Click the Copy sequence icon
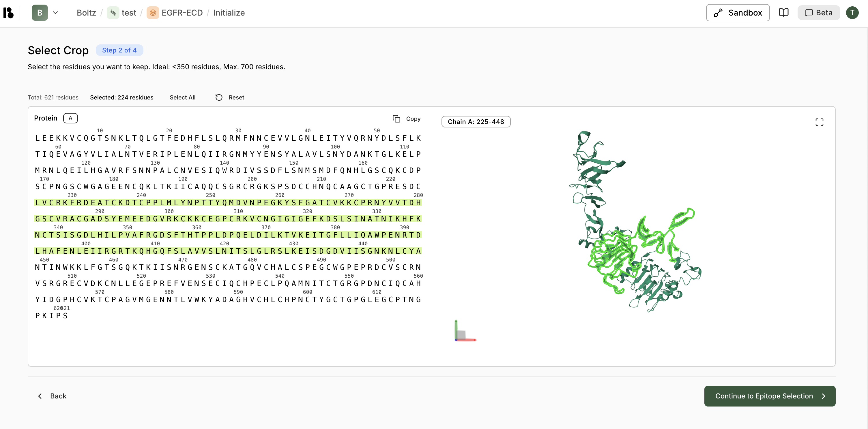This screenshot has height=429, width=868. 396,119
